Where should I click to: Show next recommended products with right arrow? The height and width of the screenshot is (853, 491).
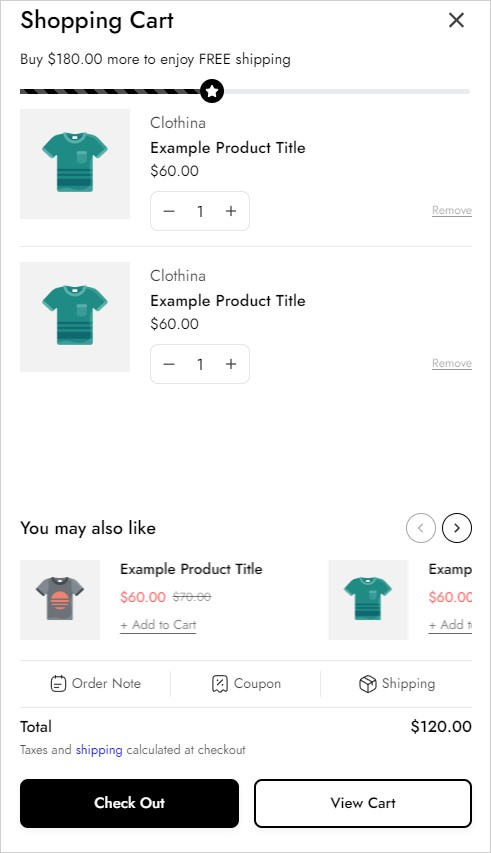[457, 528]
